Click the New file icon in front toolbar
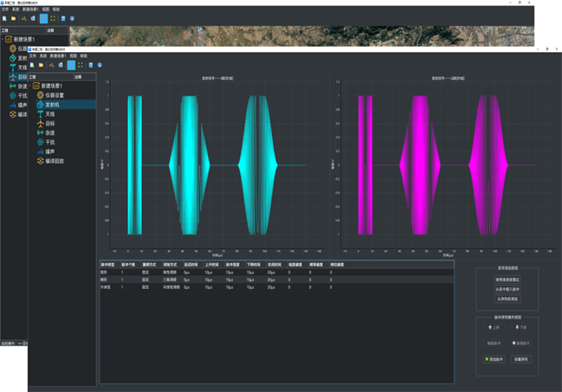 (x=32, y=65)
